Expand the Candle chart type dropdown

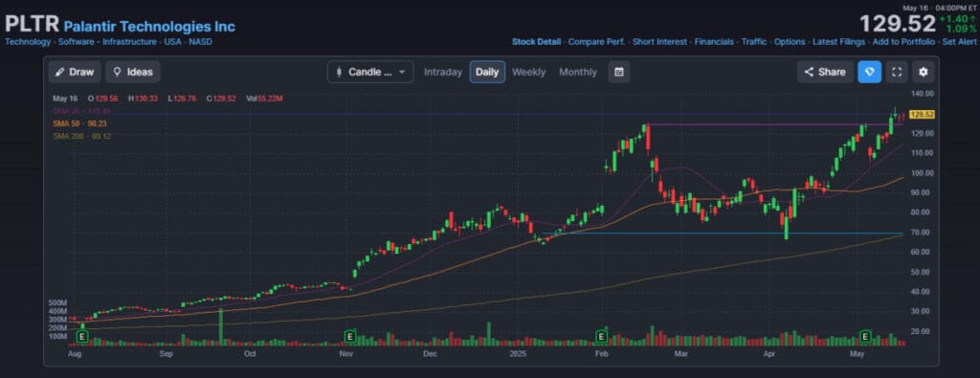[x=370, y=72]
